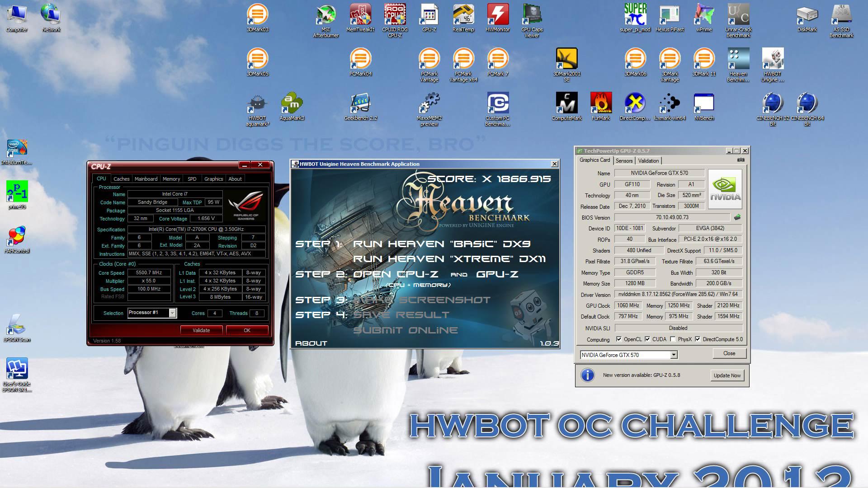Open 3DMark2001 SE desktop icon
This screenshot has width=868, height=488.
566,65
